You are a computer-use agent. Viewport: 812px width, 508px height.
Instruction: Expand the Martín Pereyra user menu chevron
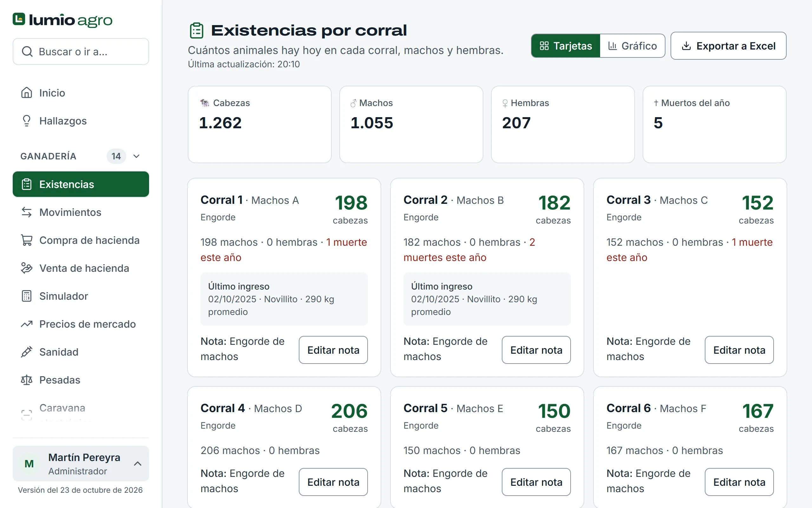(x=138, y=464)
